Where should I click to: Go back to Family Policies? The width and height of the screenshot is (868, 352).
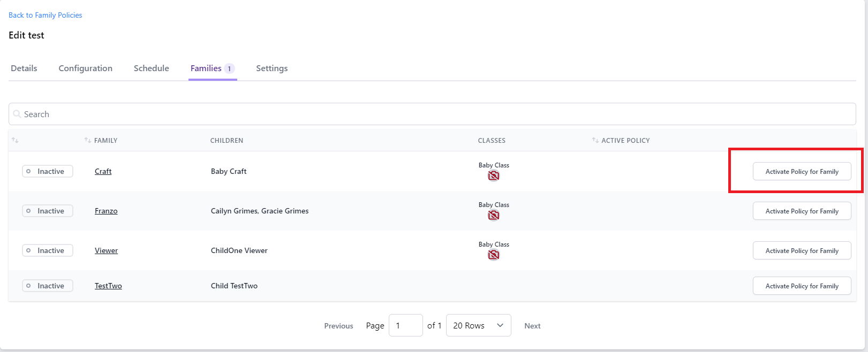click(x=46, y=15)
